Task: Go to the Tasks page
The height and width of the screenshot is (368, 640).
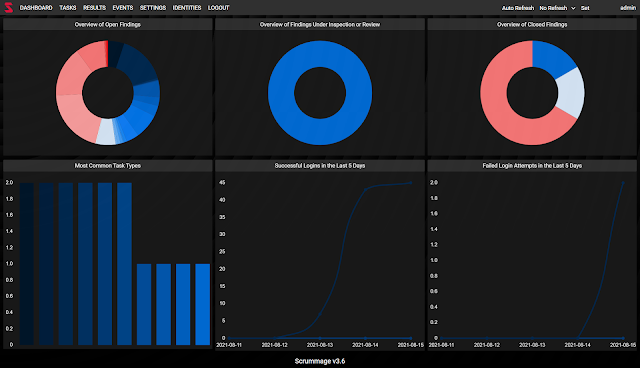Action: [x=68, y=8]
